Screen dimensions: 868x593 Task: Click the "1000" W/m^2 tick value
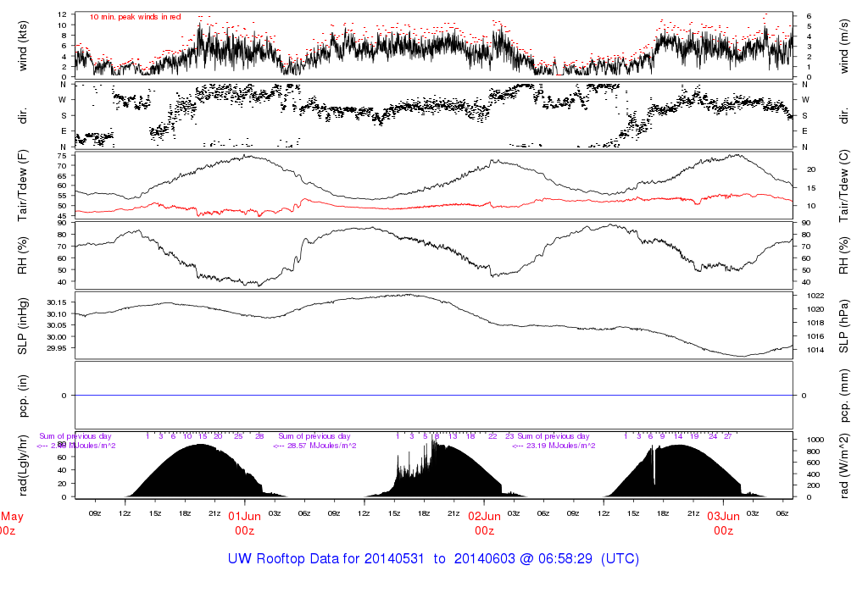(x=815, y=440)
